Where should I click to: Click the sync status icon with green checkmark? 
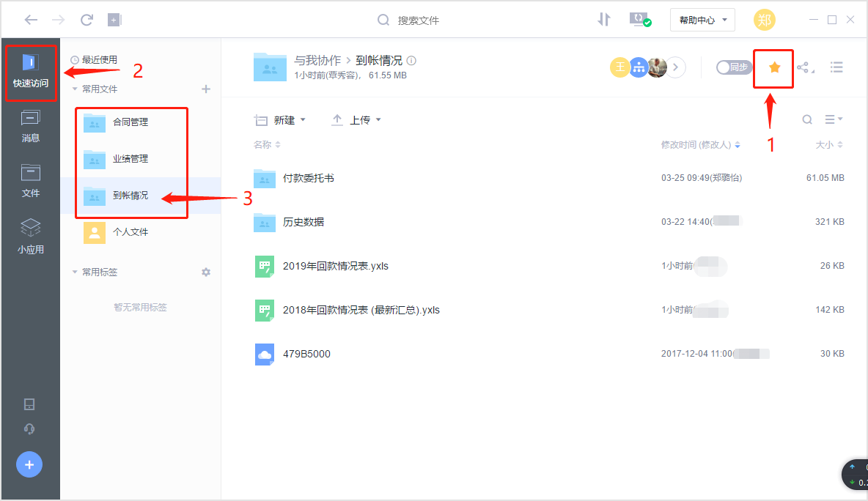(639, 20)
